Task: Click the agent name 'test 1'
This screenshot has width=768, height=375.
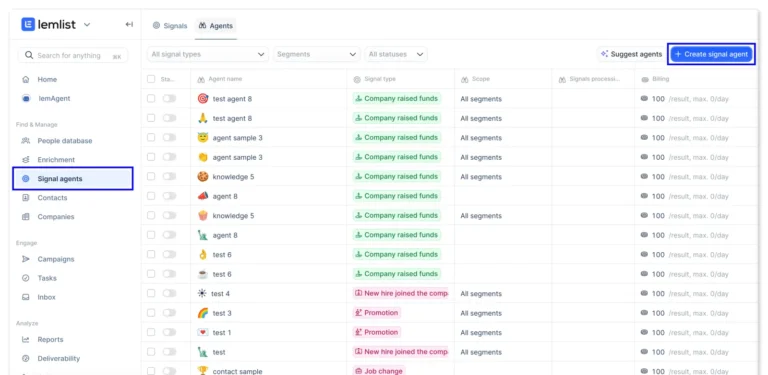Action: (x=222, y=333)
